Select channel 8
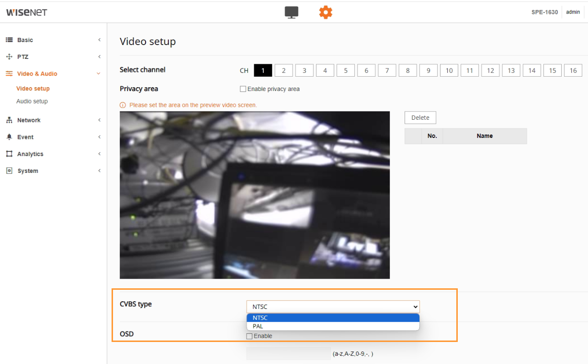Viewport: 588px width, 364px height. [x=407, y=70]
